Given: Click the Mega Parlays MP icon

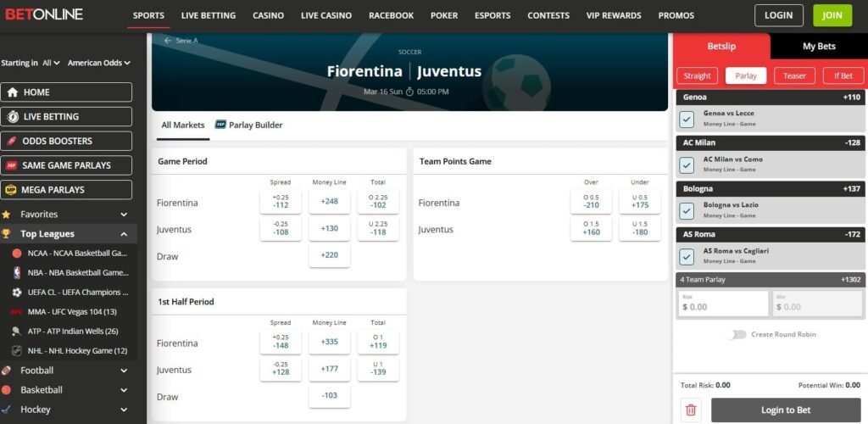Looking at the screenshot, I should click(10, 190).
